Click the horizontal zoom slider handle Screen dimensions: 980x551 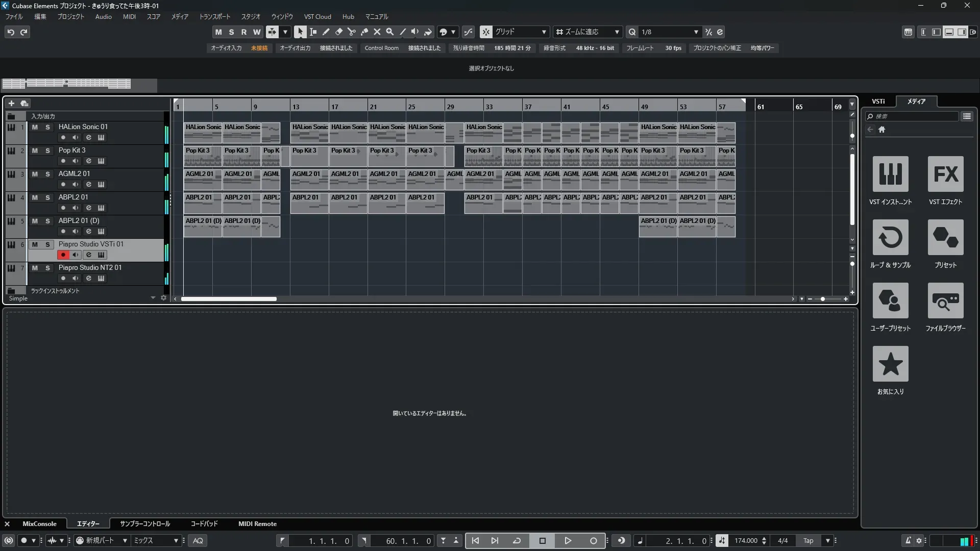point(822,299)
